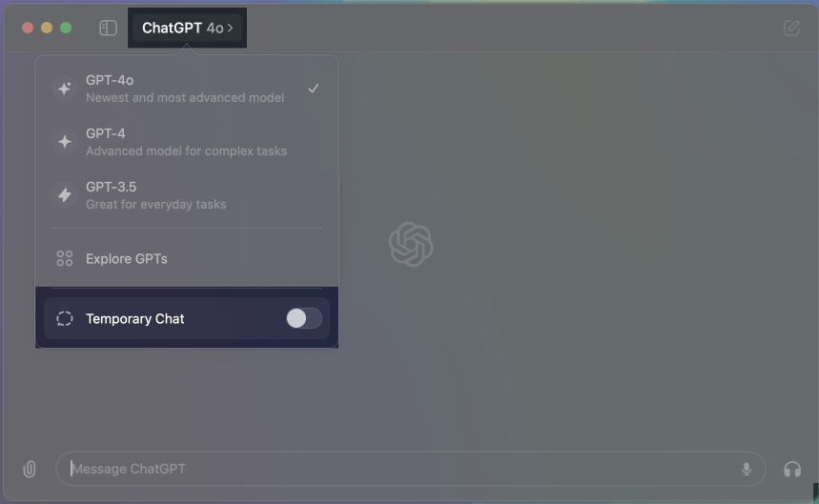The image size is (819, 504).
Task: Enable the Temporary Chat switch
Action: click(304, 318)
